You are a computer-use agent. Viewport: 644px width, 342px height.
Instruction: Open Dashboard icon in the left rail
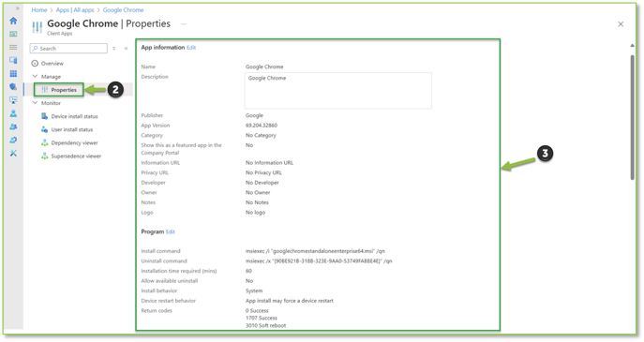[13, 34]
